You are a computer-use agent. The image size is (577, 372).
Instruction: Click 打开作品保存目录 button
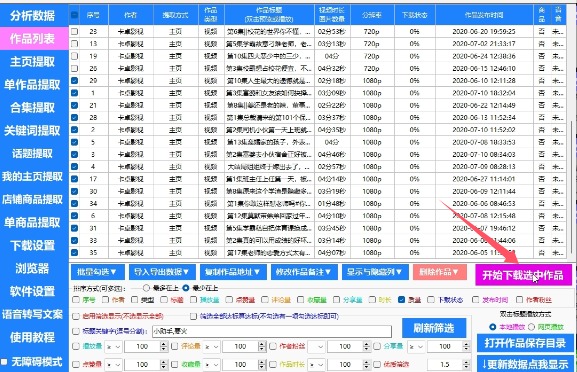[525, 343]
